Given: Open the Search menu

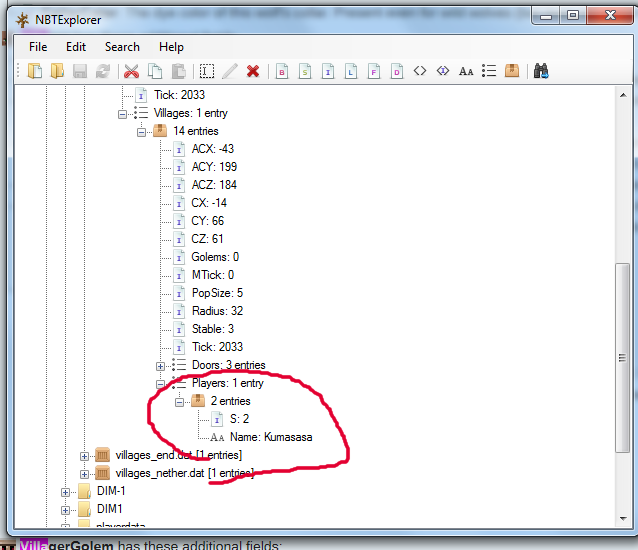Looking at the screenshot, I should pyautogui.click(x=122, y=47).
